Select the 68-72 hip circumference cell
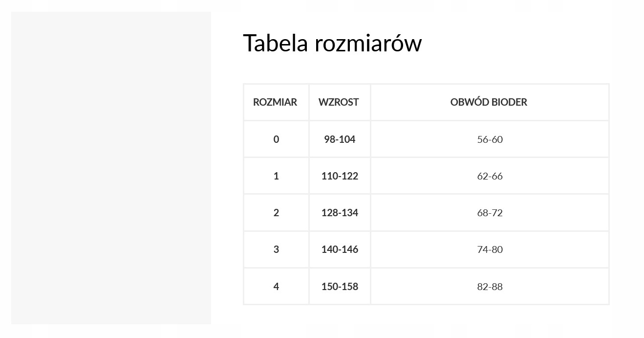Viewport: 644px width, 338px height. point(490,213)
